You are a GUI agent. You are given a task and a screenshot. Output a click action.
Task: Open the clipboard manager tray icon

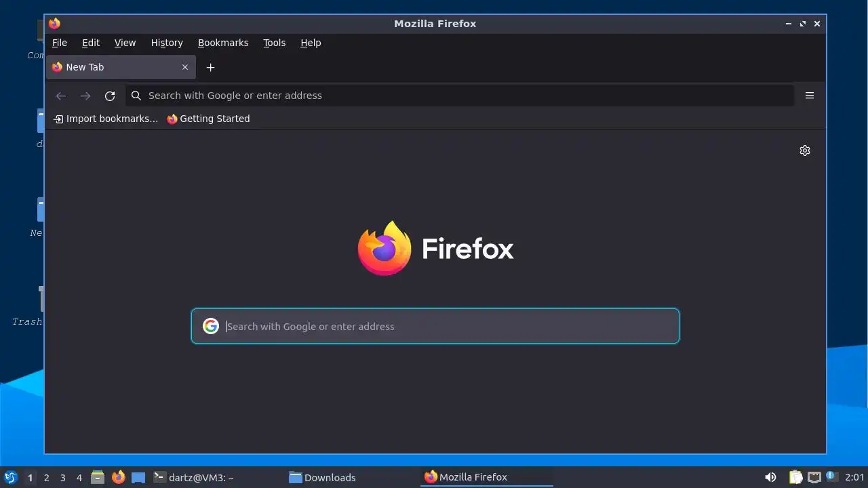pyautogui.click(x=795, y=477)
